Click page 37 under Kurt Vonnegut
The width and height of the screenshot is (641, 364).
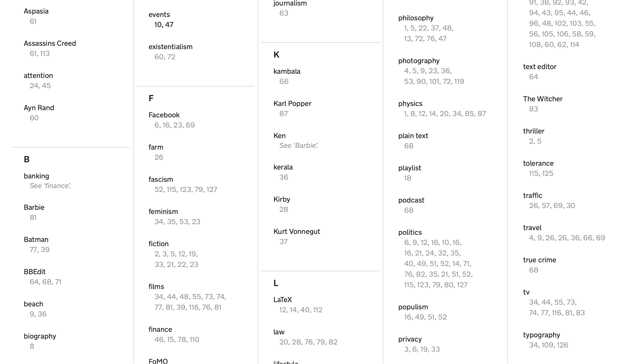click(x=283, y=242)
